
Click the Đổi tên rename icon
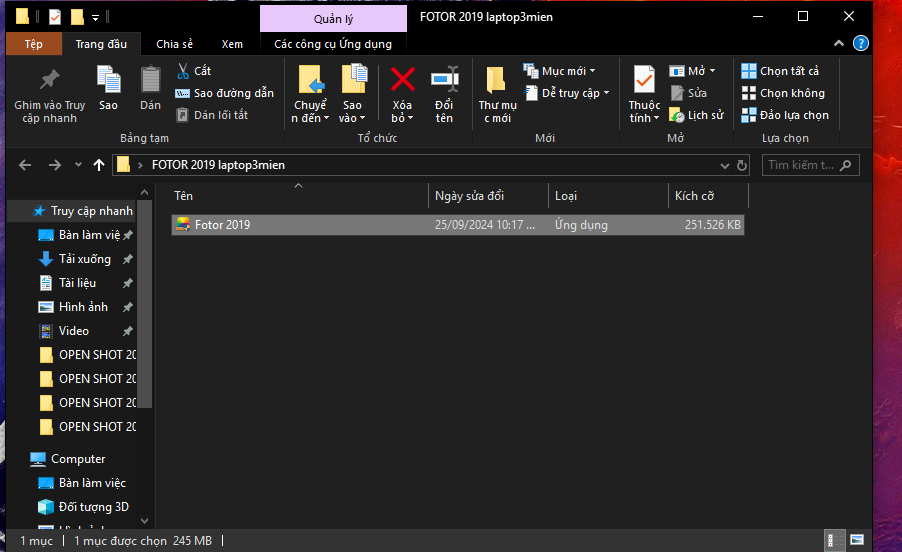[x=445, y=79]
